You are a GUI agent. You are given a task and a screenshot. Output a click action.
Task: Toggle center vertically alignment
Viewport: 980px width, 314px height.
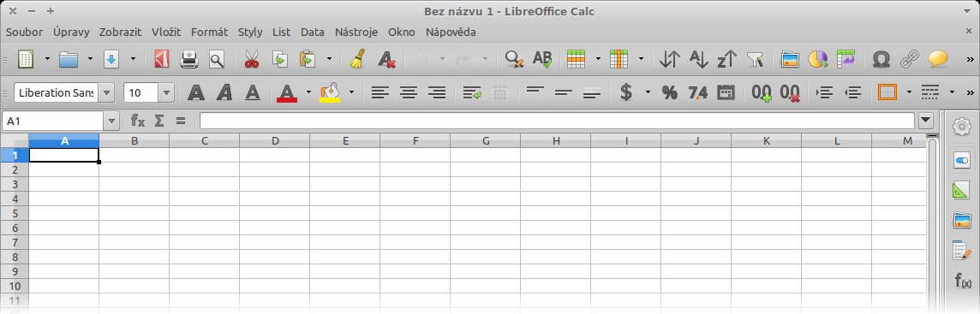point(563,93)
